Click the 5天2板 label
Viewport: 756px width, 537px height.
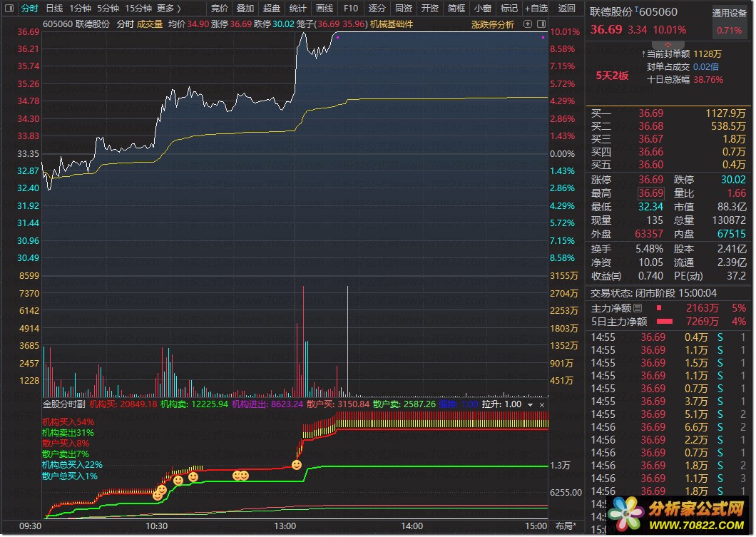(x=612, y=76)
